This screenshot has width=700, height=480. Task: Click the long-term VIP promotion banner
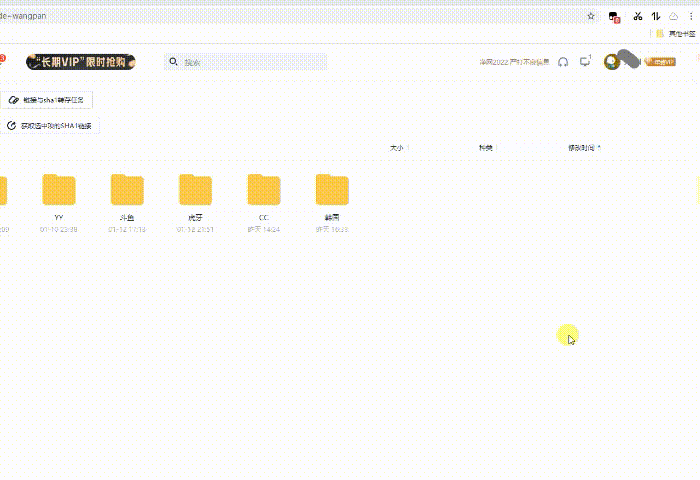pos(81,62)
